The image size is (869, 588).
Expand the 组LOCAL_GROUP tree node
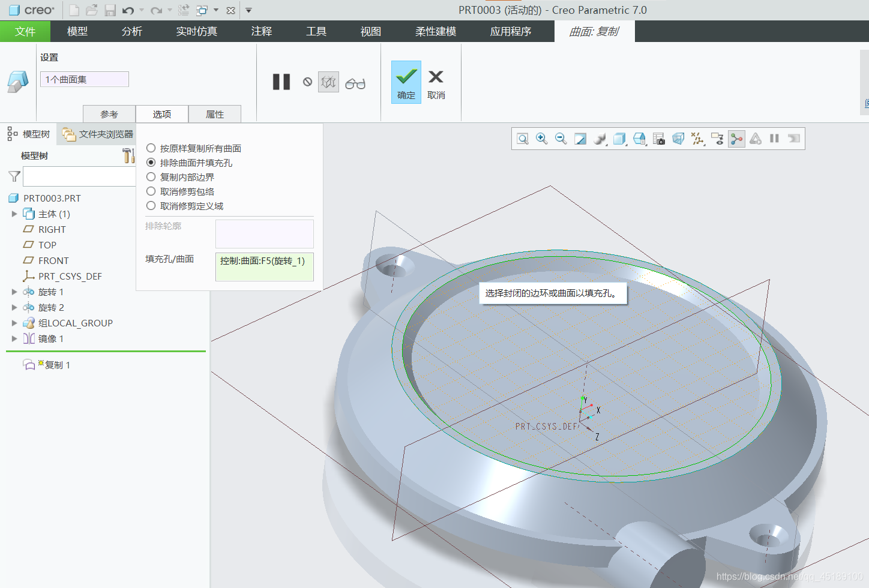point(14,323)
